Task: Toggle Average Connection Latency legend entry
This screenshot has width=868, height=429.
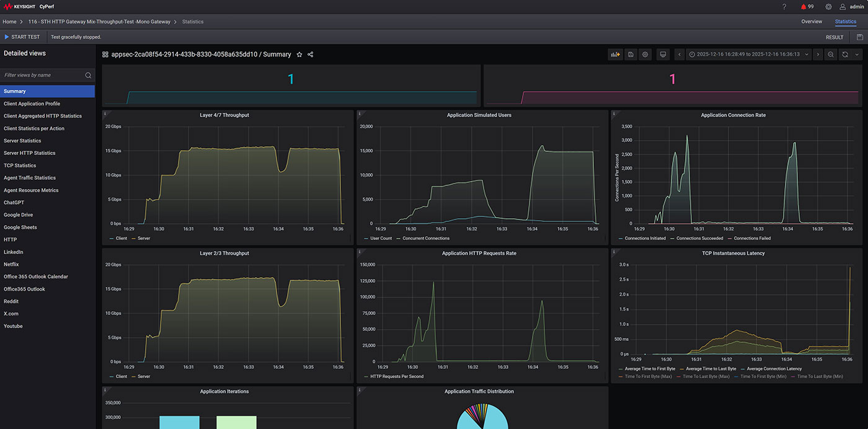Action: [x=771, y=368]
